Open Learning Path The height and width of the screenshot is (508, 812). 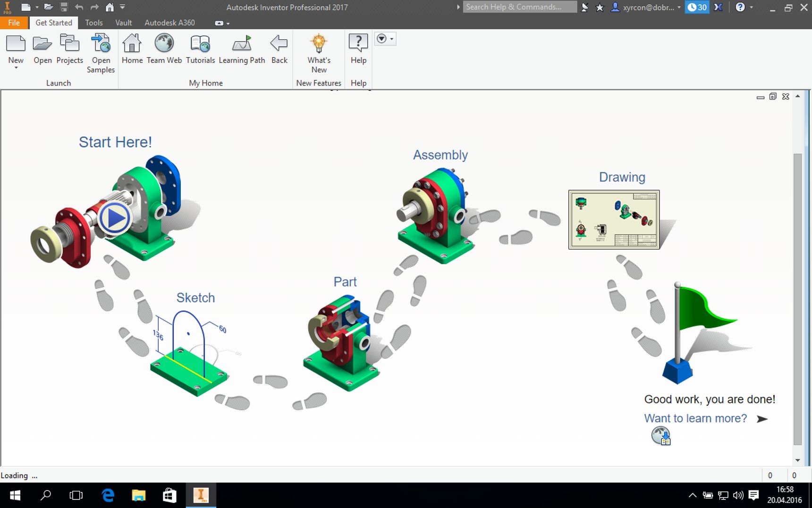[242, 49]
